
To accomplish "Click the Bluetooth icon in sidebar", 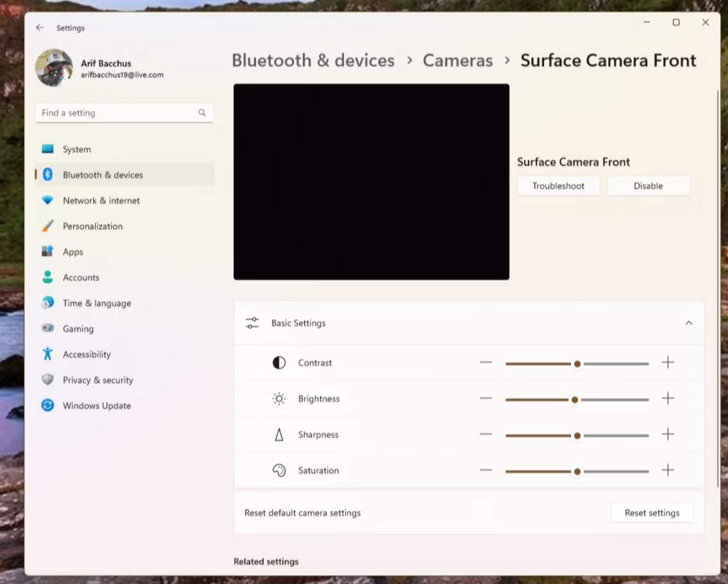I will tap(47, 174).
